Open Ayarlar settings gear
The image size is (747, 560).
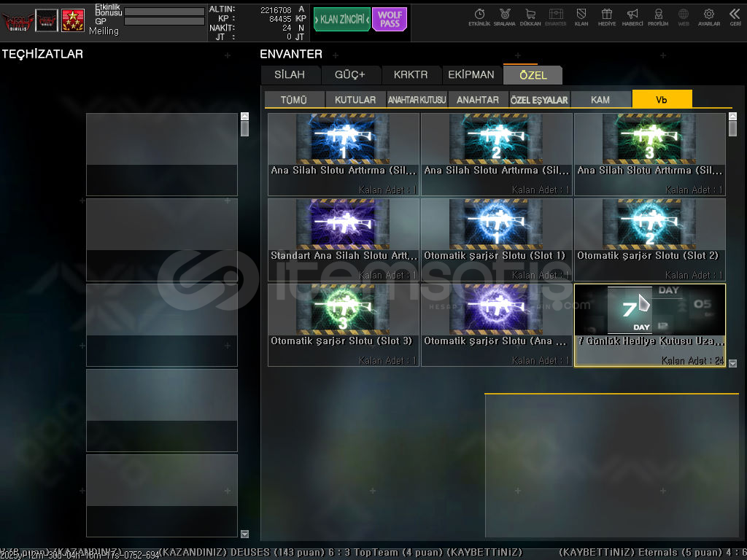click(708, 16)
